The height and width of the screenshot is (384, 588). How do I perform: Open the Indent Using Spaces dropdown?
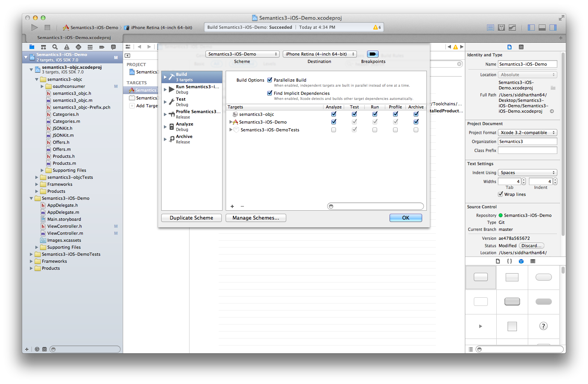[x=527, y=173]
